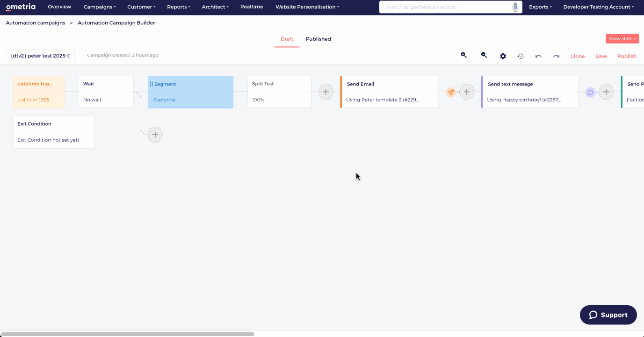Click 'List Id in 1363' text
The height and width of the screenshot is (337, 644).
tap(33, 100)
